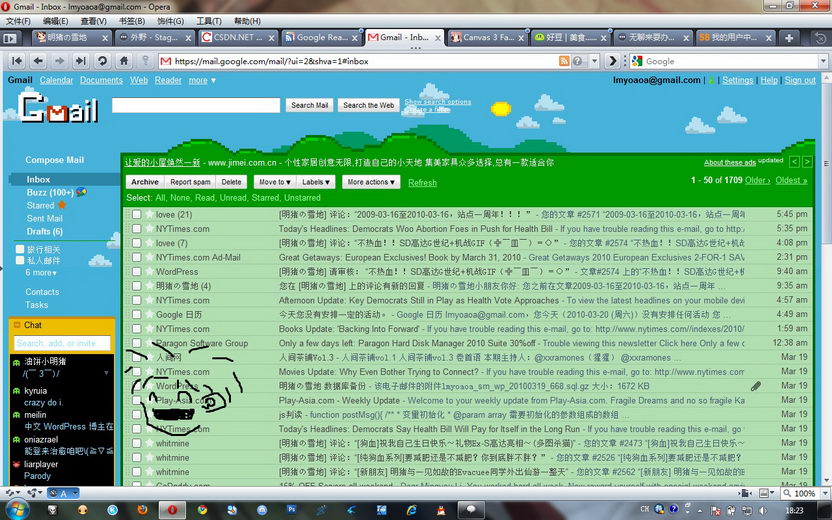This screenshot has width=832, height=520.
Task: Open the zoom 100% dropdown in status bar
Action: [x=824, y=493]
